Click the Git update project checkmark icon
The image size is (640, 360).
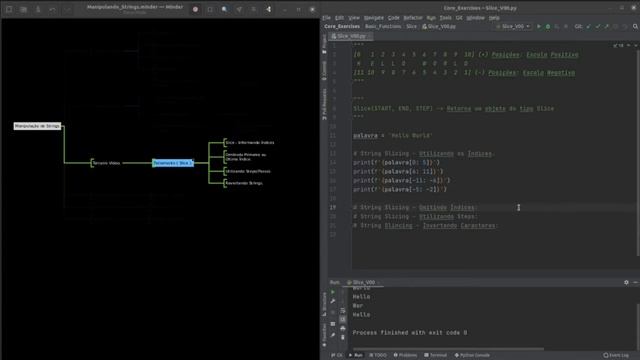589,26
